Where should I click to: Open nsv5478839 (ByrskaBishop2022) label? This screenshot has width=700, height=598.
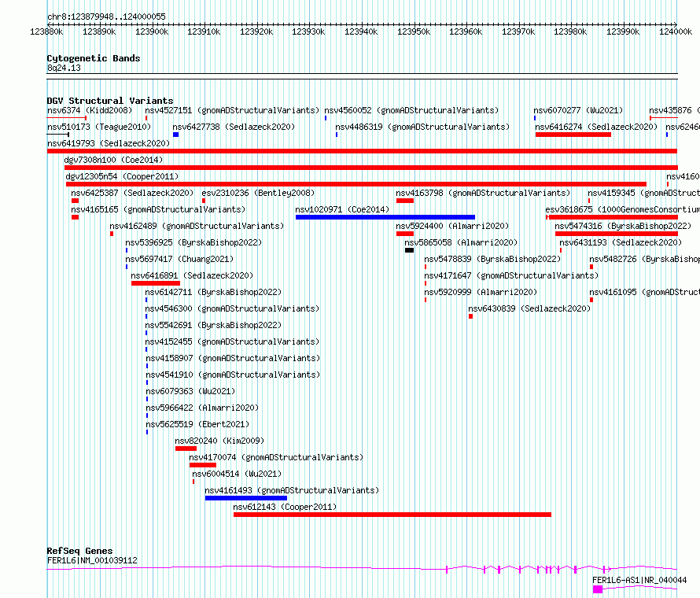492,259
